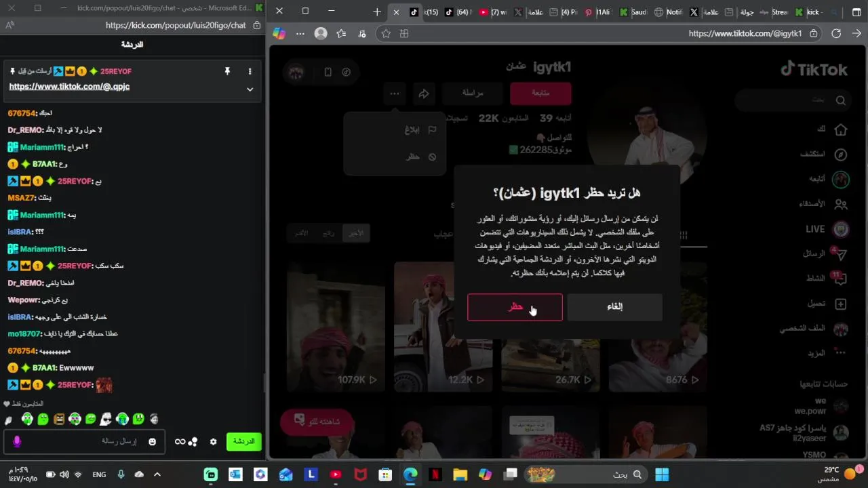This screenshot has height=488, width=868.
Task: Confirm block with the red حظر button
Action: click(x=515, y=307)
